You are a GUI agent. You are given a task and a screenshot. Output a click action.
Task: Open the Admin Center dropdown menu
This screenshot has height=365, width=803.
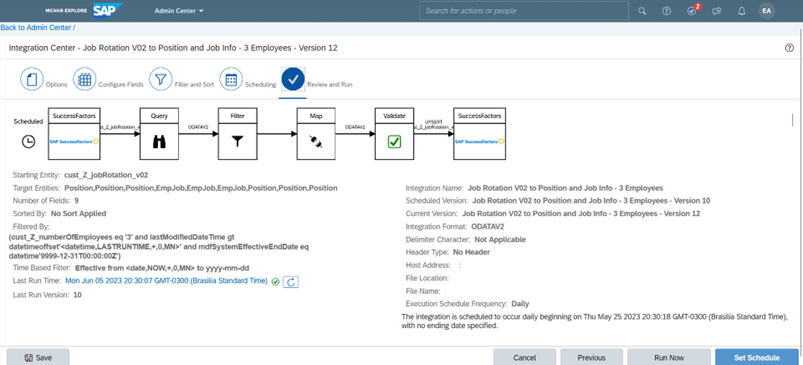pos(179,11)
